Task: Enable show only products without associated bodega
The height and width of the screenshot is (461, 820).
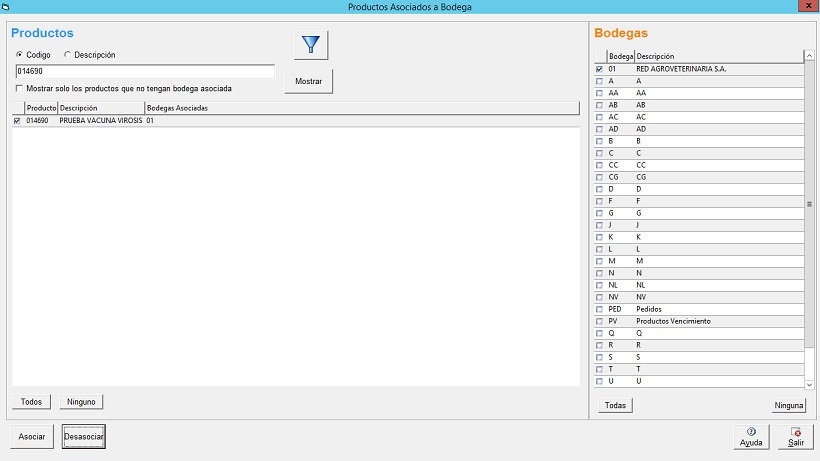Action: (19, 88)
